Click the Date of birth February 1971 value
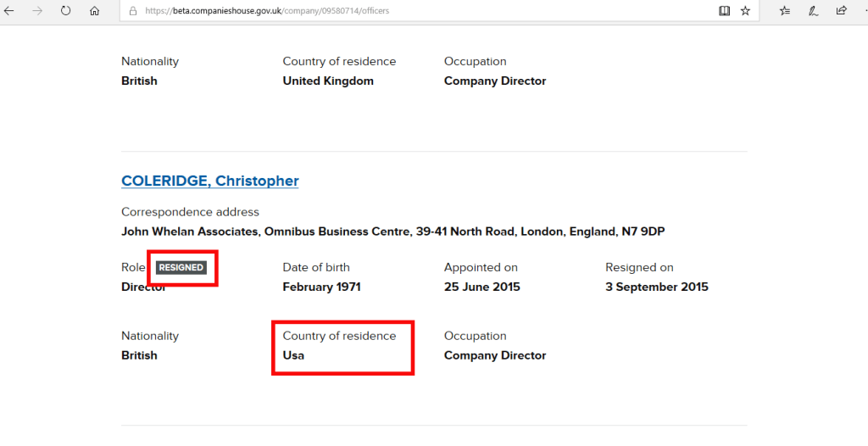This screenshot has height=446, width=868. [321, 287]
